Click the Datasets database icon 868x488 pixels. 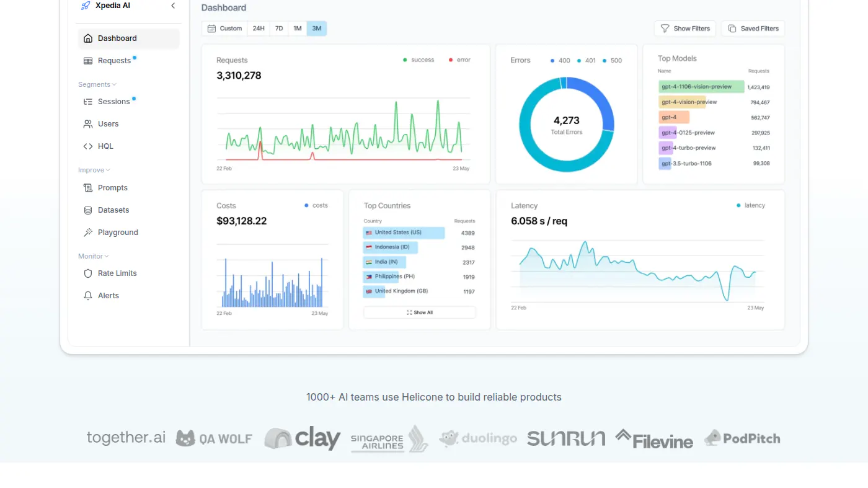click(x=88, y=210)
